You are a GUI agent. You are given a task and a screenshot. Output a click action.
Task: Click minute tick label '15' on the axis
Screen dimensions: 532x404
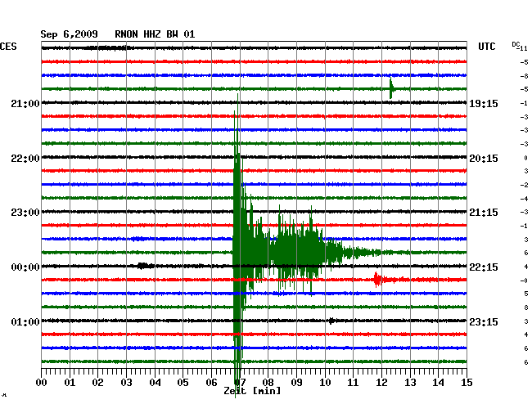(467, 383)
